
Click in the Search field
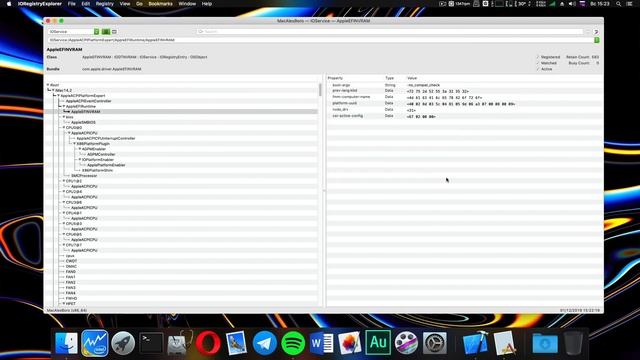pos(390,31)
